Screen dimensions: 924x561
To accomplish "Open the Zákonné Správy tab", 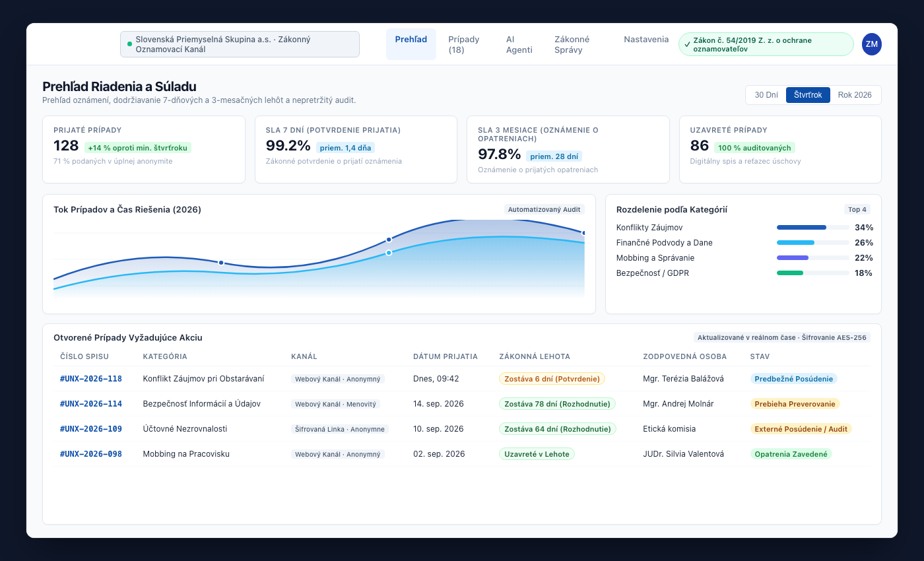I will point(579,44).
